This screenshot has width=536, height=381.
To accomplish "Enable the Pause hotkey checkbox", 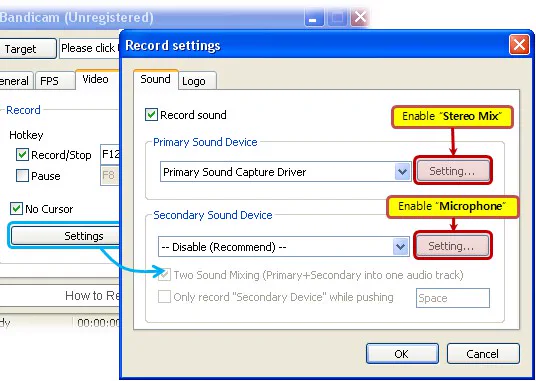I will pyautogui.click(x=22, y=176).
